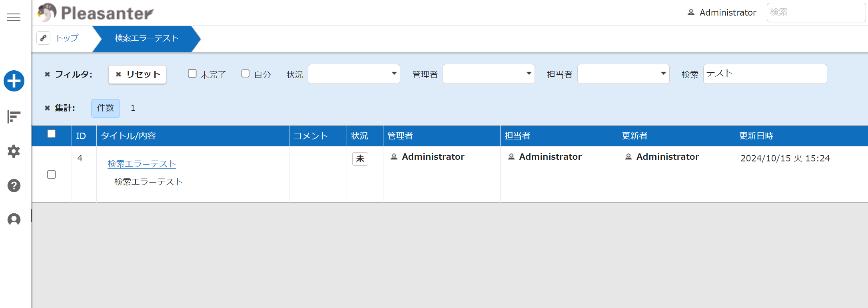The image size is (868, 308).
Task: Sort by the コメント column header
Action: (318, 136)
